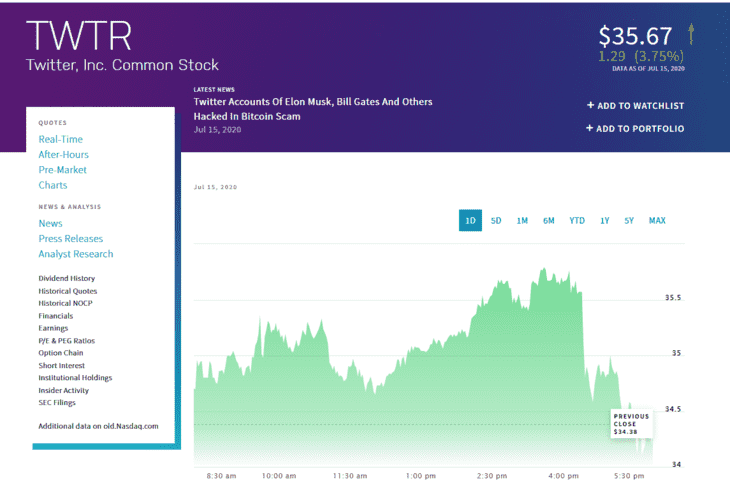Screen dimensions: 730x500
Task: Switch chart to 1Y range
Action: 604,221
